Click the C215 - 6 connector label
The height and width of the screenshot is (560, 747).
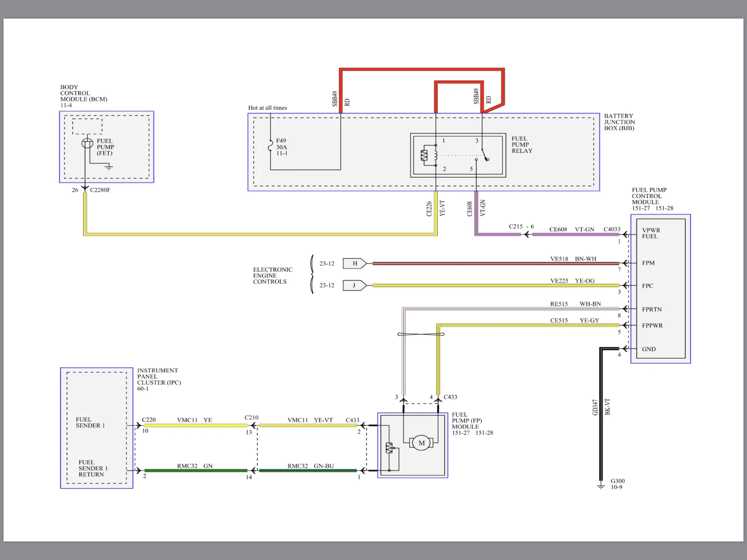point(521,227)
